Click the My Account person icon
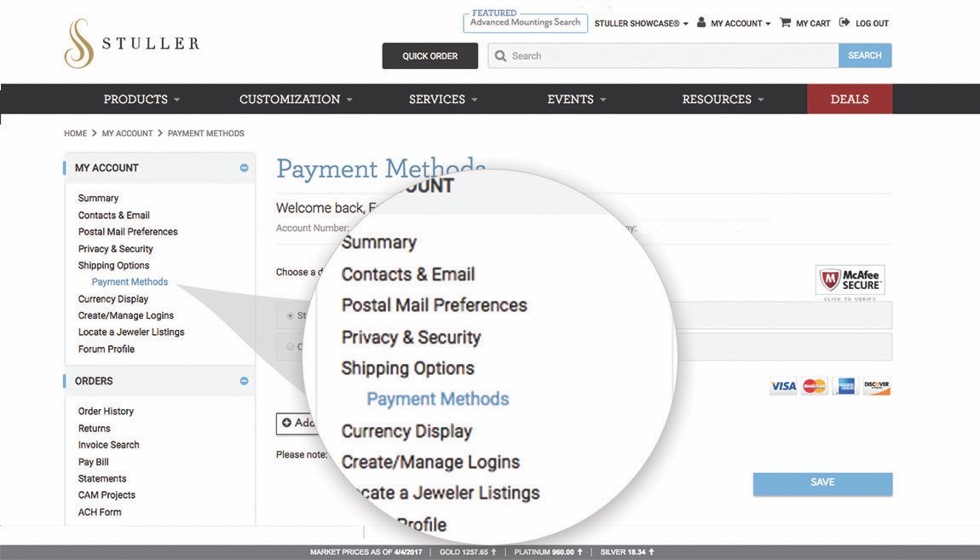Image resolution: width=980 pixels, height=560 pixels. tap(701, 22)
